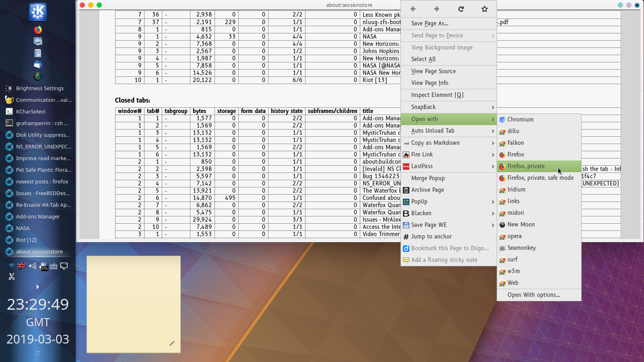Open the battery 97% tray icon
The image size is (644, 362).
point(43,266)
